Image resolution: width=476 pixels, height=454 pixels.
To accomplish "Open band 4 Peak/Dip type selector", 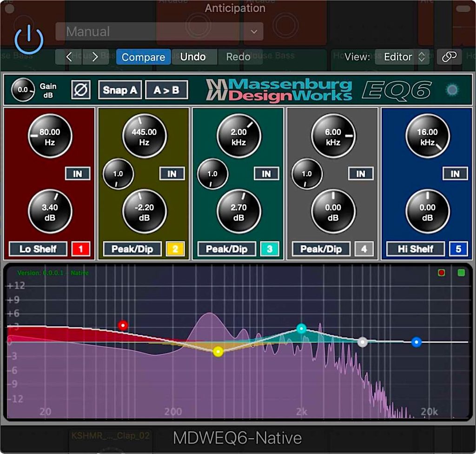I will pos(321,249).
